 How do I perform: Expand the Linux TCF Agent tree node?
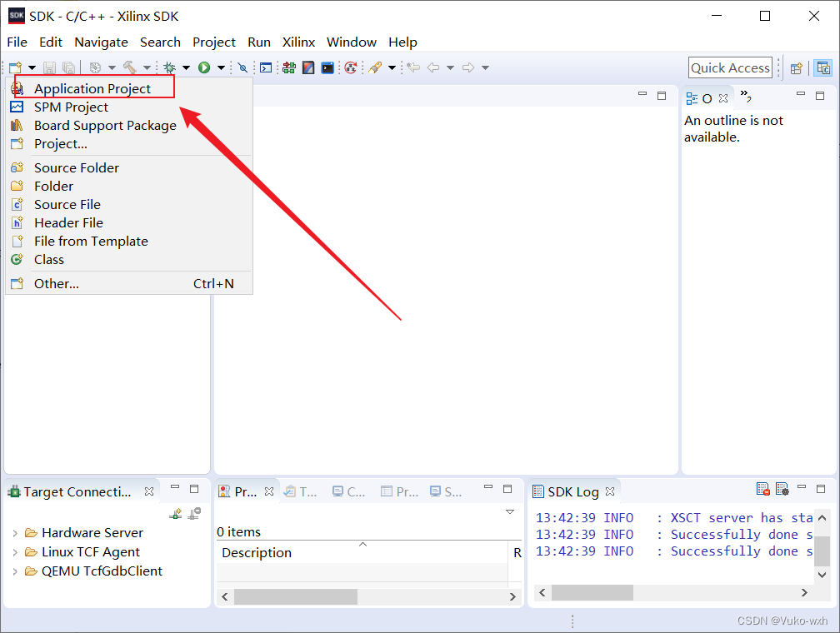point(15,552)
